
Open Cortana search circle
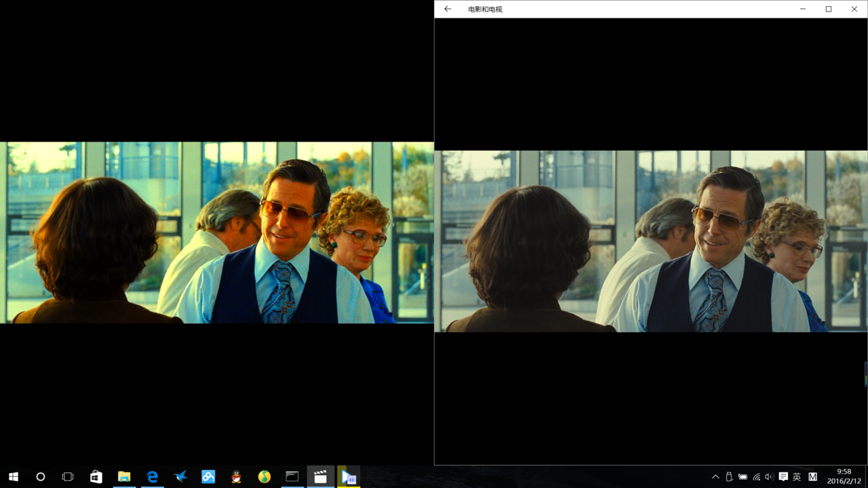click(x=41, y=476)
